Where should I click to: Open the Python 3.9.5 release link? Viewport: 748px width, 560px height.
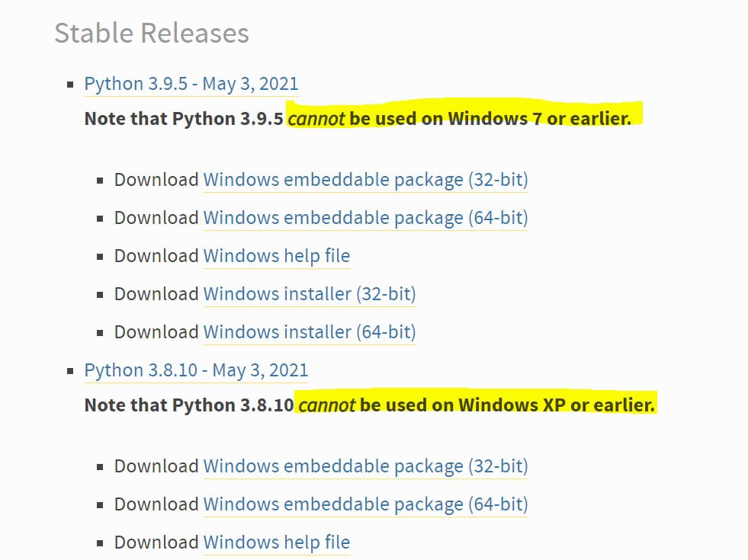(191, 84)
